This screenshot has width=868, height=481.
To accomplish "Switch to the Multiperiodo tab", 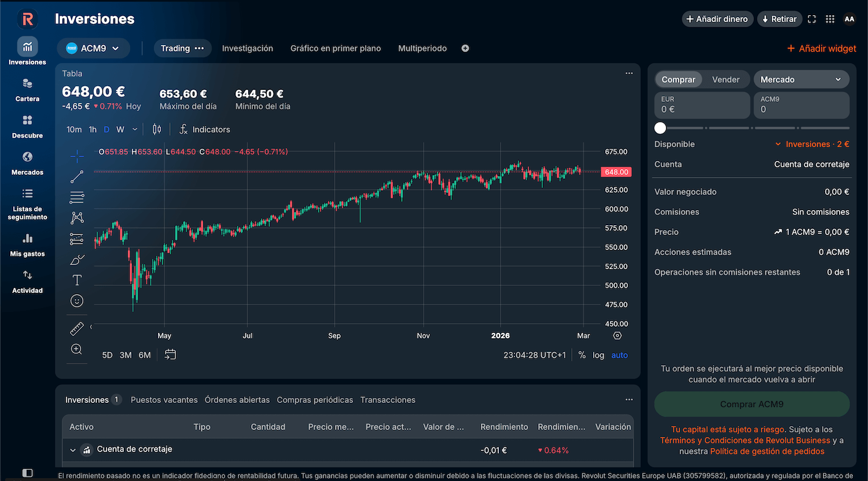I will point(422,49).
